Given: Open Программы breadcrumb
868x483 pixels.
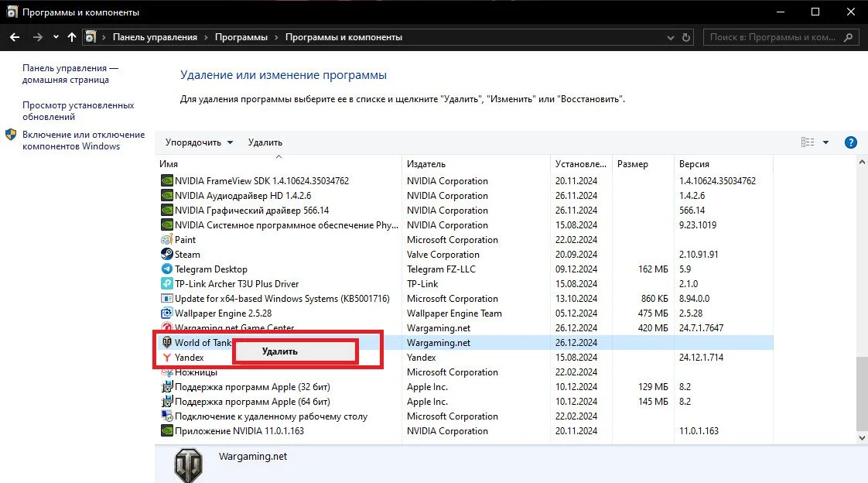Looking at the screenshot, I should tap(241, 37).
